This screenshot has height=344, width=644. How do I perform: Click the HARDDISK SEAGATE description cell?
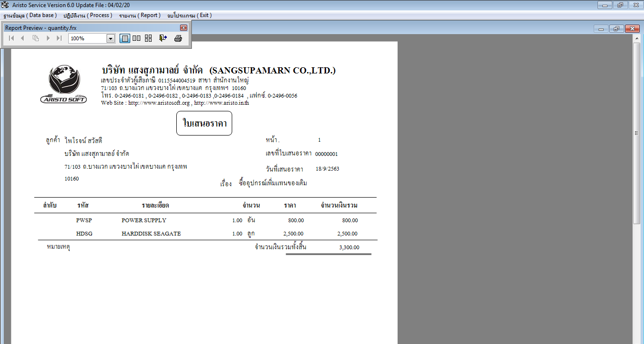151,234
